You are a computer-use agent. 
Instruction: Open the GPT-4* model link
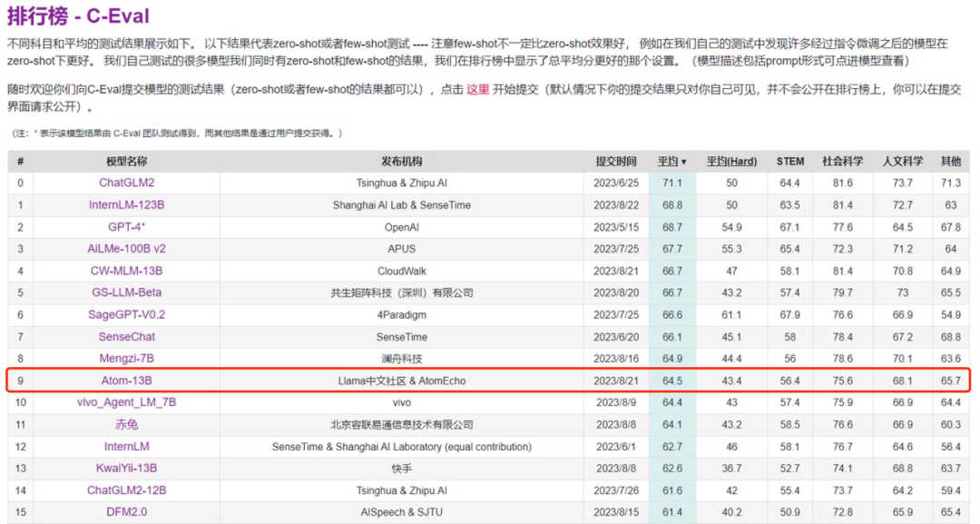pyautogui.click(x=126, y=227)
